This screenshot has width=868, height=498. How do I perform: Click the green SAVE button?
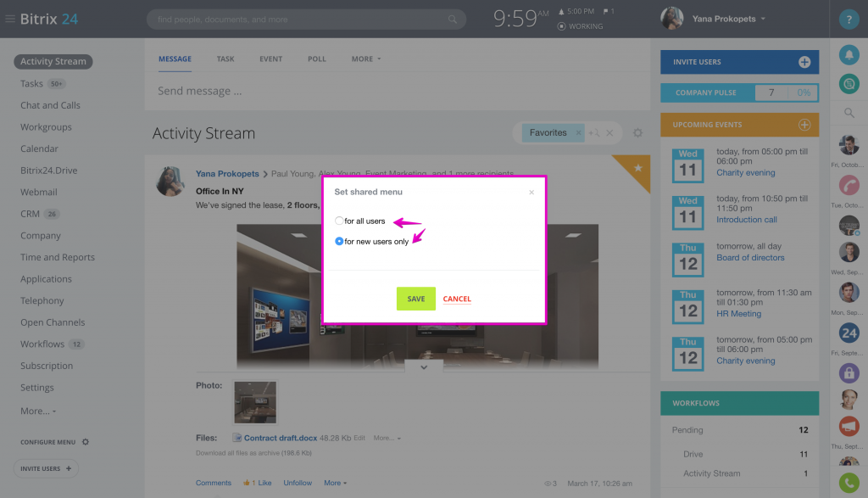click(415, 299)
